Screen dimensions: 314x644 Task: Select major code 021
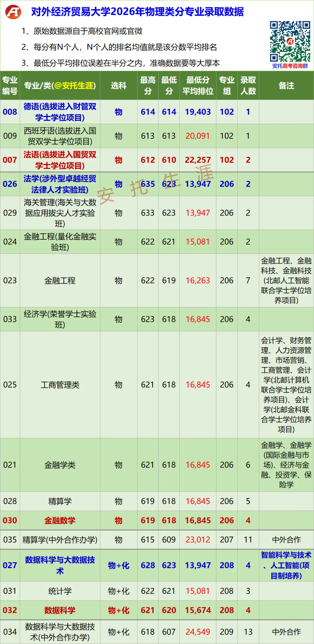[10, 465]
